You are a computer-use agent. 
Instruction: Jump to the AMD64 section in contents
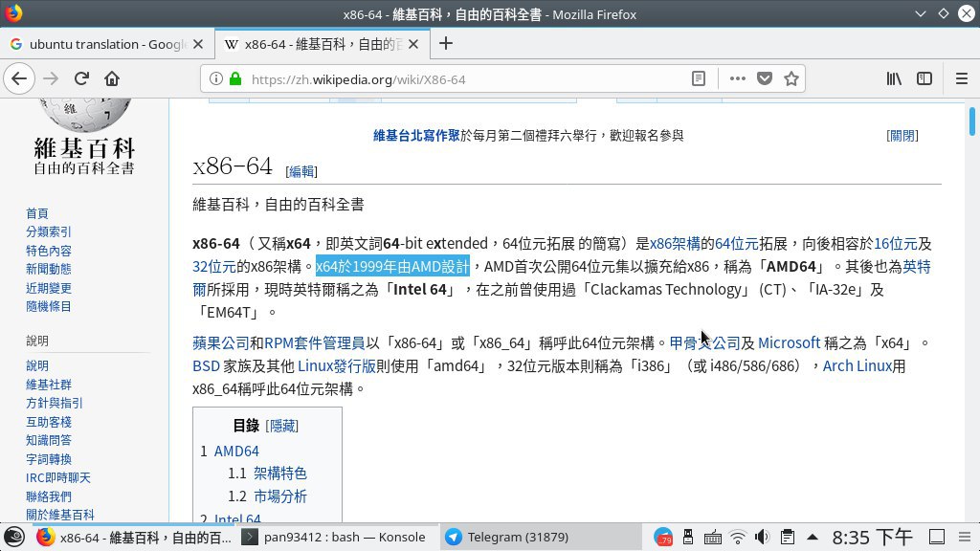236,452
